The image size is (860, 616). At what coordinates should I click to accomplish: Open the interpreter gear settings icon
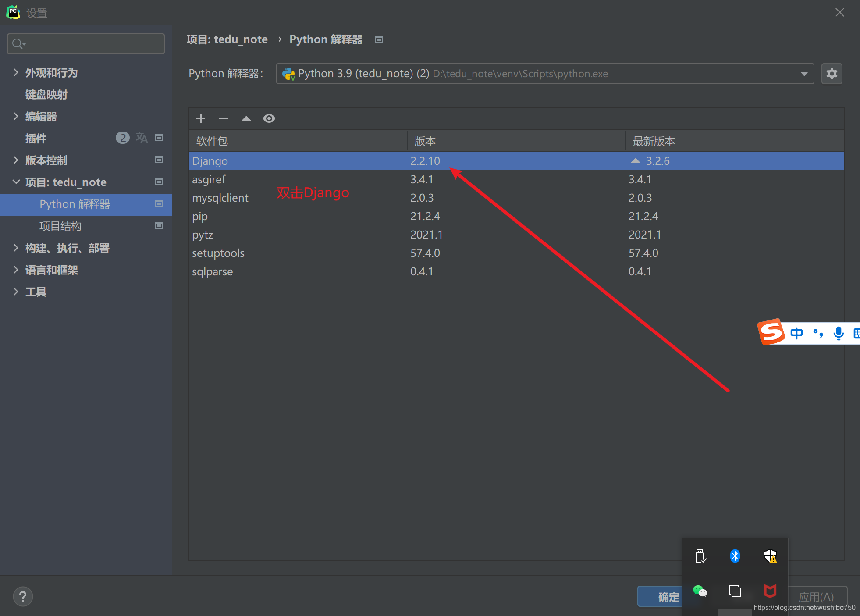click(x=832, y=74)
